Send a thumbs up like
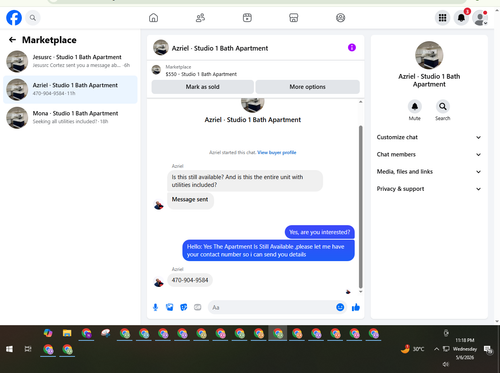Viewport: 500px width, 373px height. coord(356,307)
